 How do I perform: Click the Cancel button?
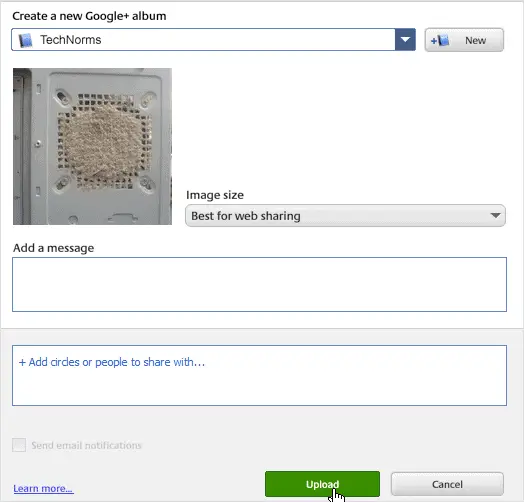(447, 484)
